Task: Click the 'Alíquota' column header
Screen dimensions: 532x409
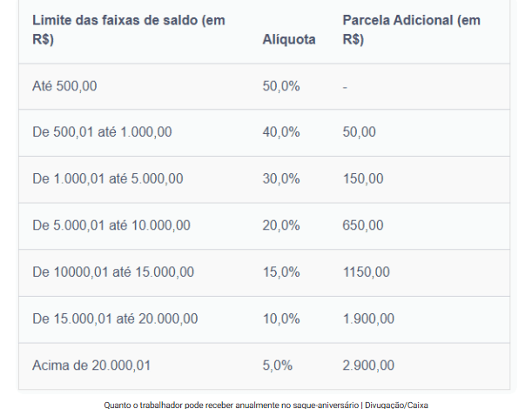Action: tap(288, 40)
